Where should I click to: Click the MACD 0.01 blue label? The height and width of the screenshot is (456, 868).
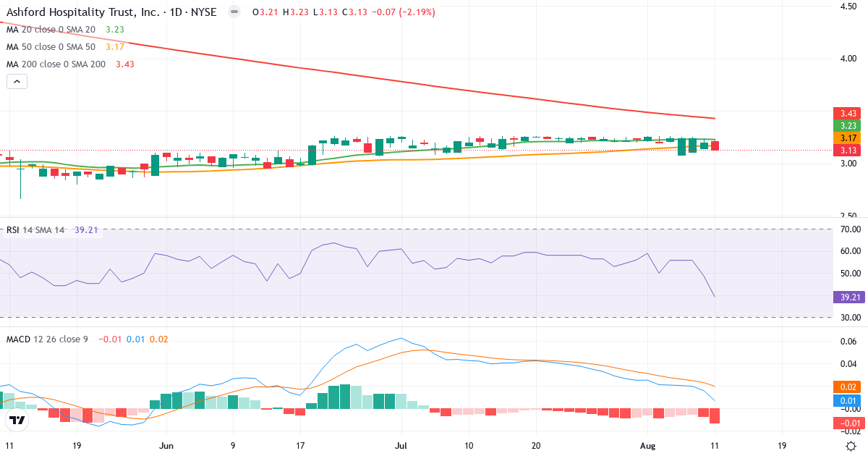click(848, 401)
